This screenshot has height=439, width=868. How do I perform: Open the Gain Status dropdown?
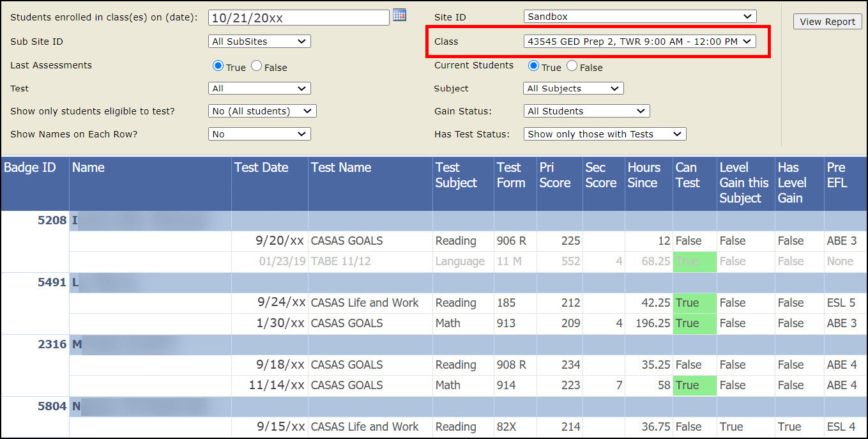[x=586, y=111]
